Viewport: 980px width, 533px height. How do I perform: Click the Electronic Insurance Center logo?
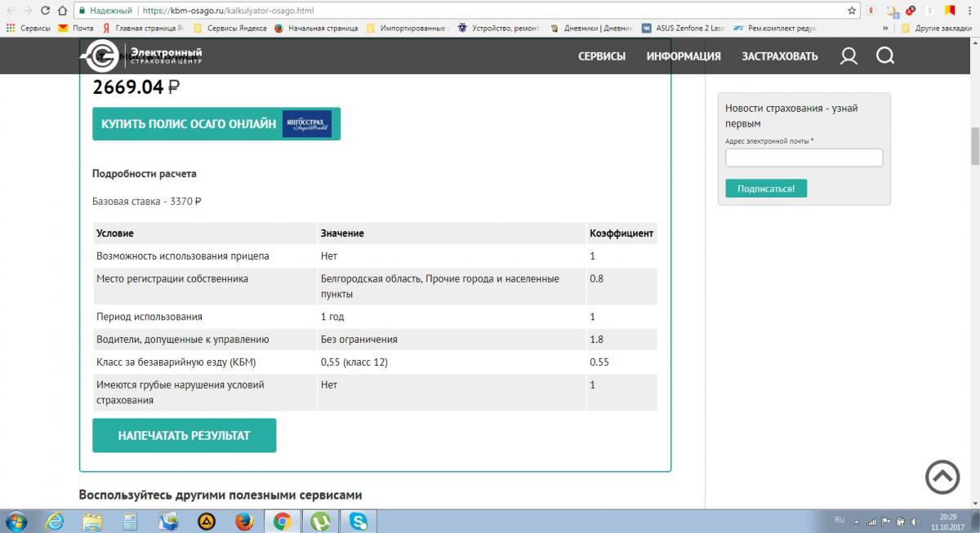(x=141, y=56)
